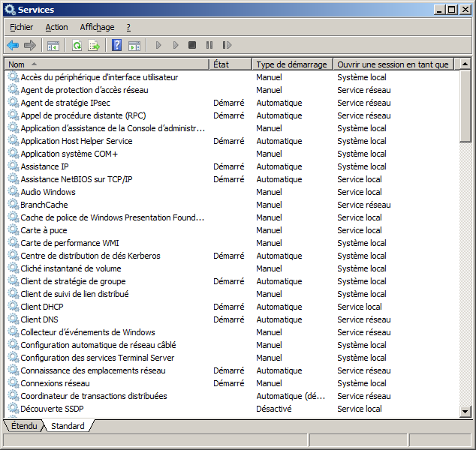This screenshot has width=476, height=450.
Task: Select the Audio Windows service row
Action: [x=47, y=192]
